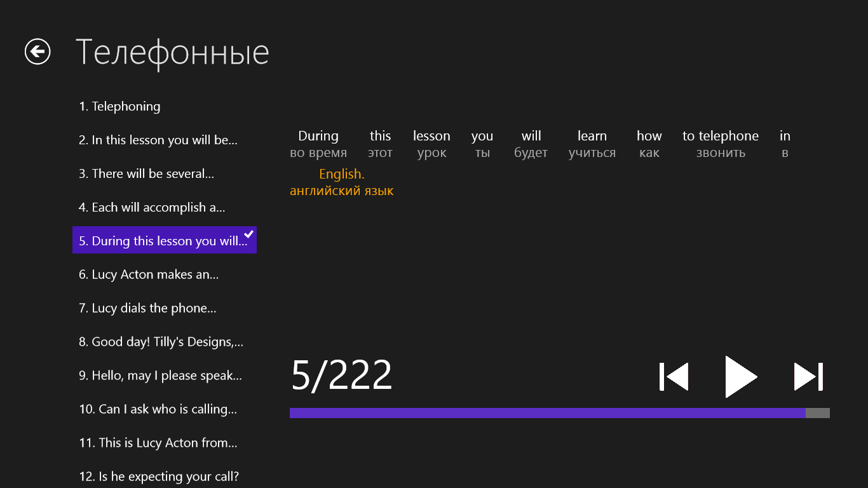Click the translation "во время"
The width and height of the screenshot is (868, 488).
pyautogui.click(x=318, y=153)
